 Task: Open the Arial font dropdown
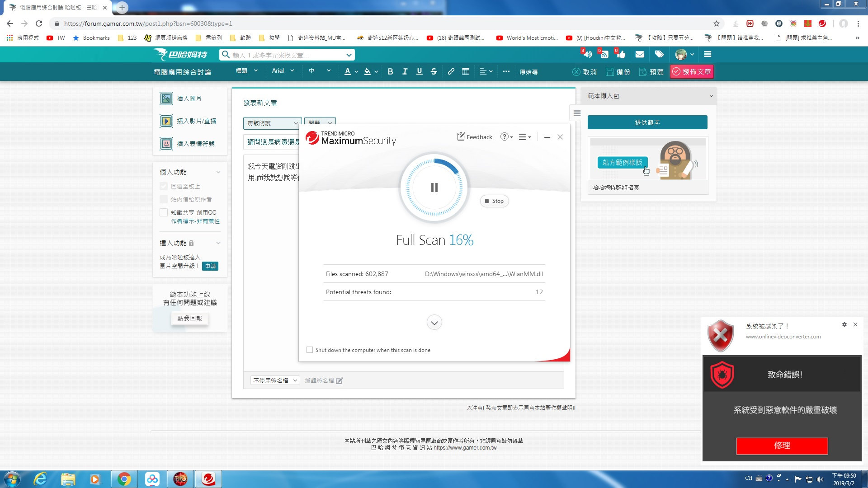(283, 71)
